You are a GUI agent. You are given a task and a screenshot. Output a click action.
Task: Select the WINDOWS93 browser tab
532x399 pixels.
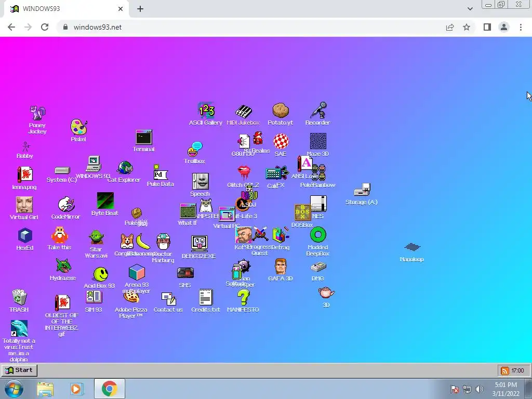(x=66, y=9)
